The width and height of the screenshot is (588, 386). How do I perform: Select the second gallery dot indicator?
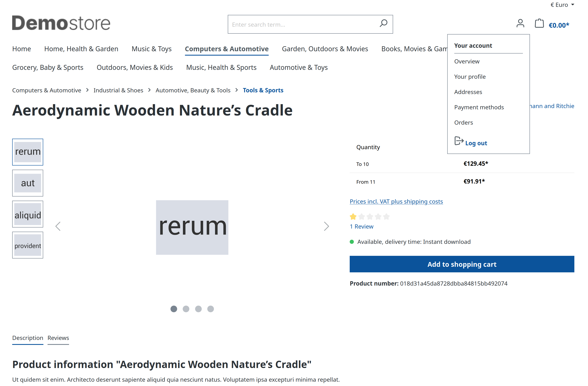(186, 309)
